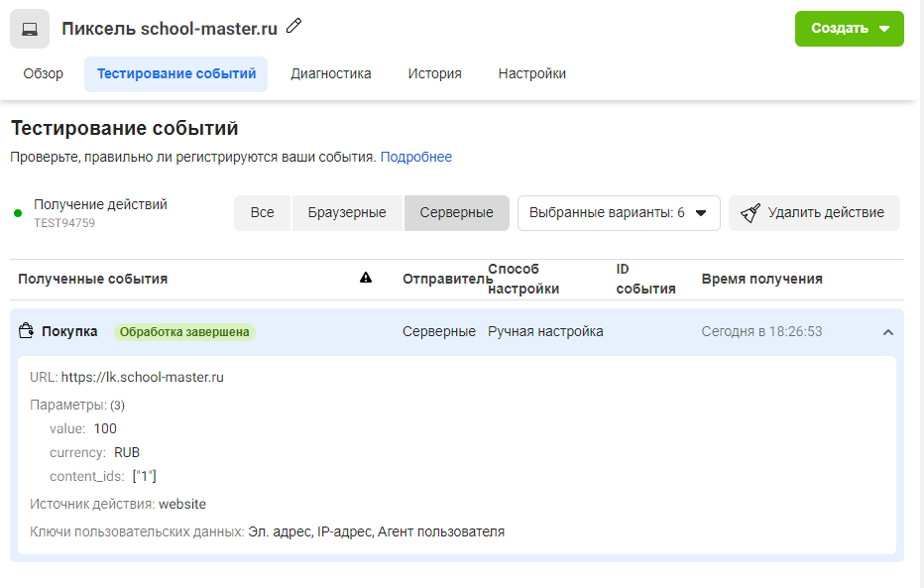Click the broom icon on Удалить действие
The width and height of the screenshot is (924, 588).
coord(751,213)
